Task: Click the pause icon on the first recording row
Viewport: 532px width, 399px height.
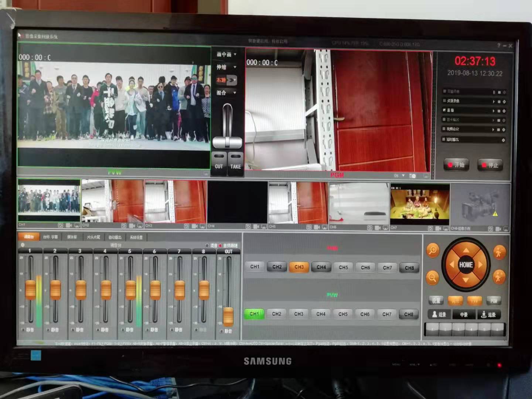Action: tap(494, 92)
